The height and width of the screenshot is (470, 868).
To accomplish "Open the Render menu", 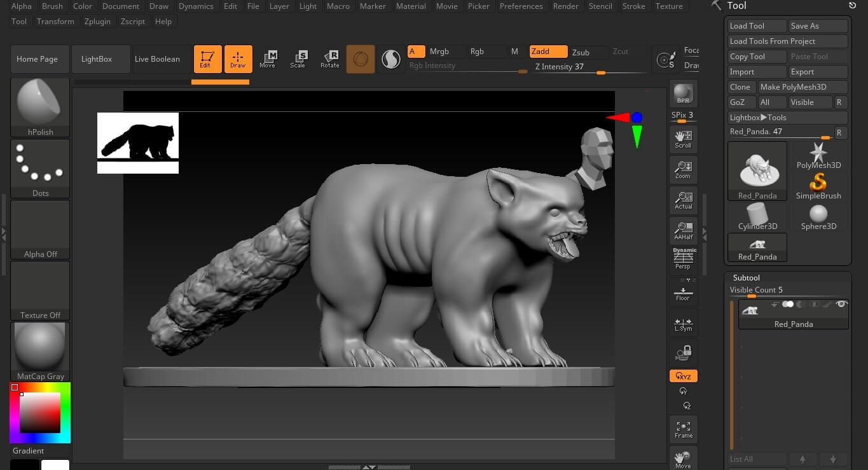I will [x=565, y=6].
